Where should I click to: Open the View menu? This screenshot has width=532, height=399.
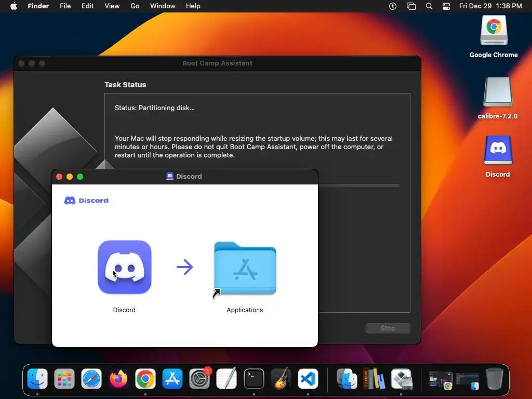112,6
